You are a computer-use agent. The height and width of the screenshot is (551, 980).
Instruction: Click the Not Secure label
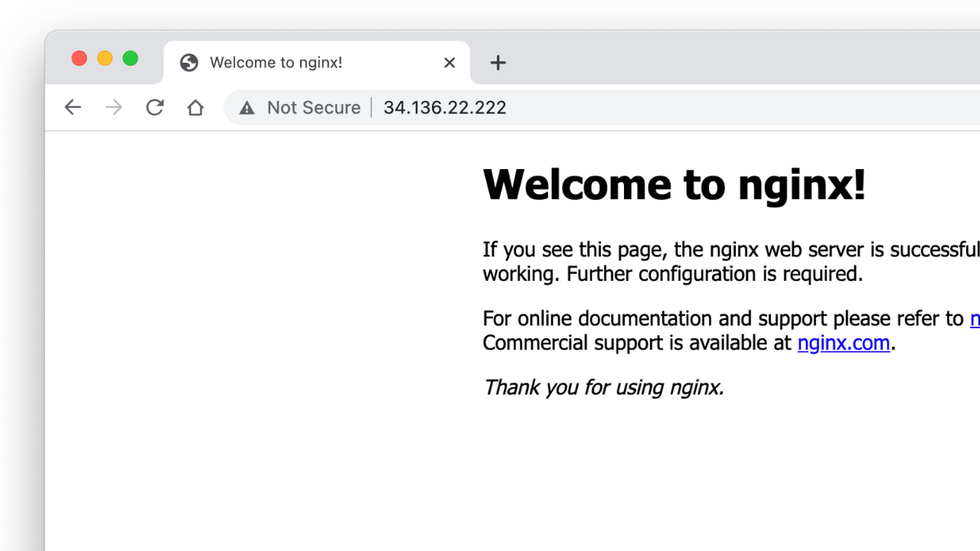point(314,107)
